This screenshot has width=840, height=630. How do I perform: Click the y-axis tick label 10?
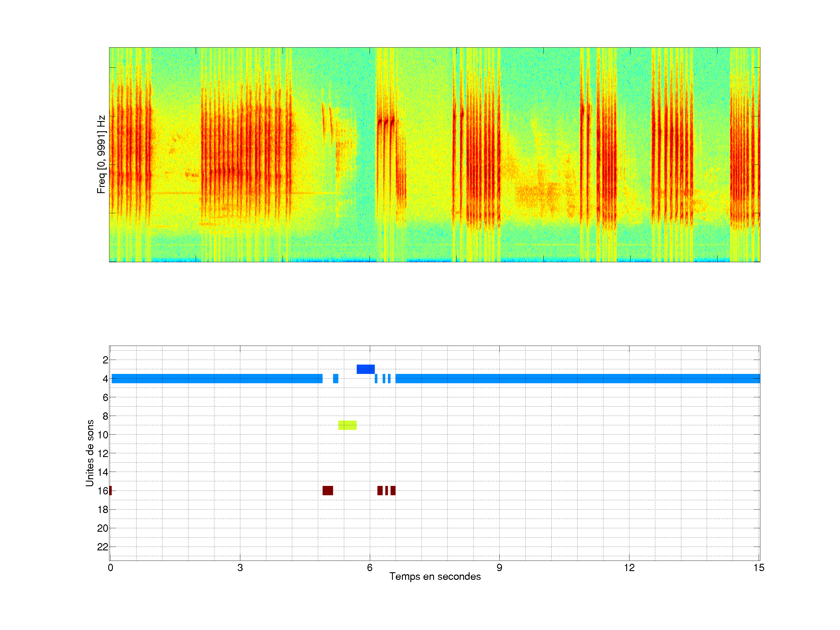tap(103, 435)
